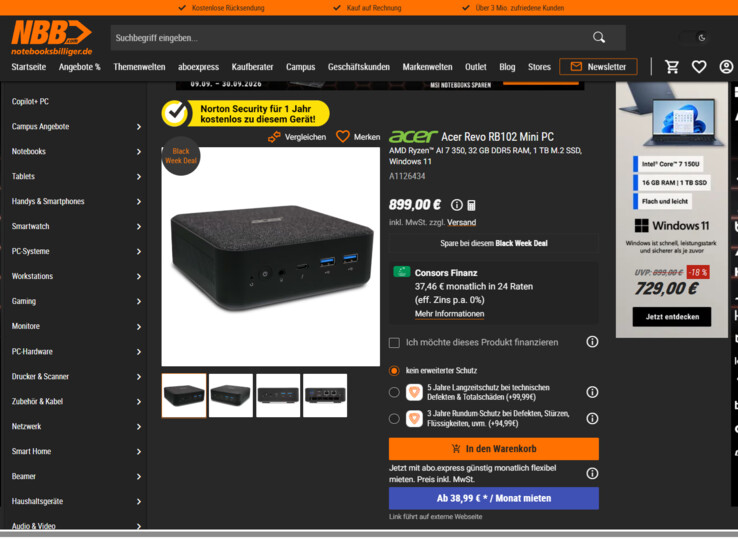Open Beamer sidebar category
Screen dimensions: 738x539
(x=24, y=476)
